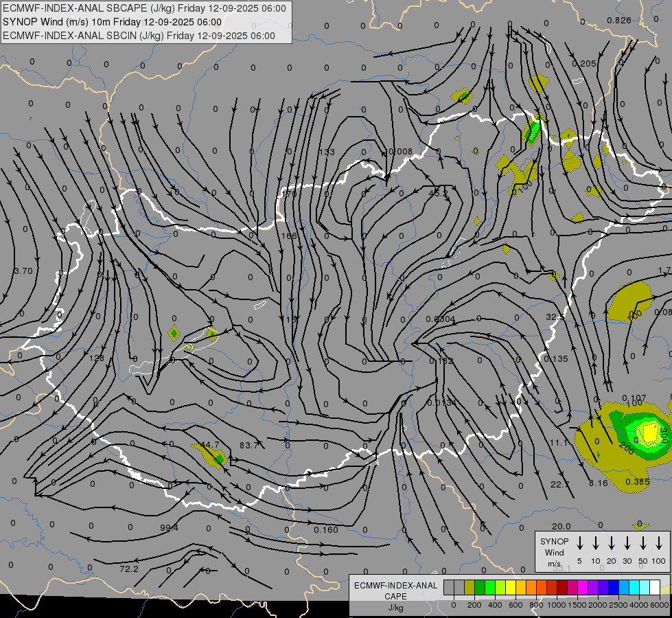Select the dark green swatch right of the 200 tick
672x618 pixels.
click(x=480, y=587)
